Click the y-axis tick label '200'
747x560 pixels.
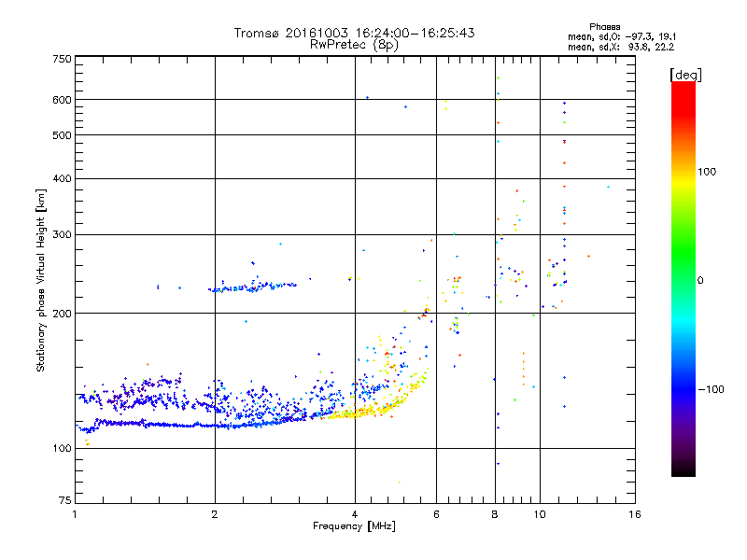pyautogui.click(x=62, y=314)
